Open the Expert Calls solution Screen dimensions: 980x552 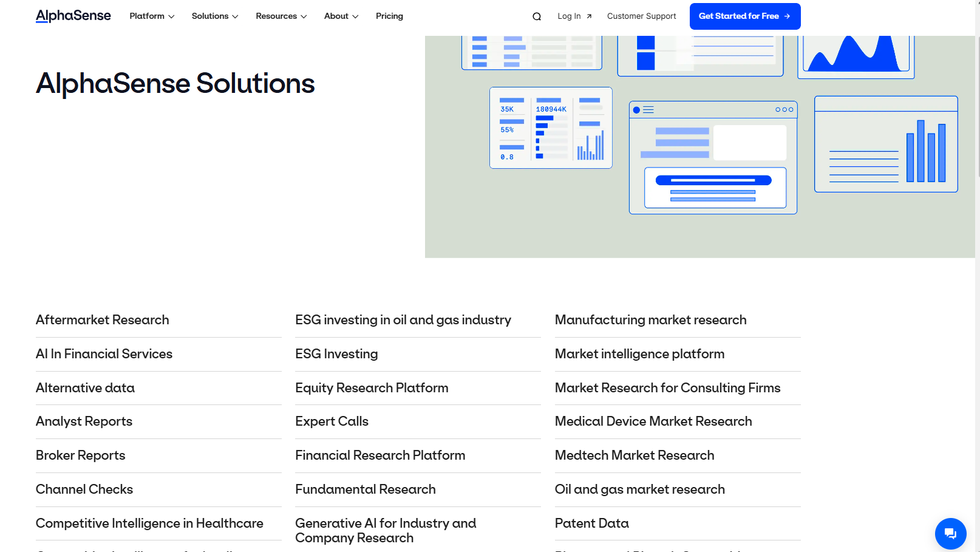[x=332, y=421]
